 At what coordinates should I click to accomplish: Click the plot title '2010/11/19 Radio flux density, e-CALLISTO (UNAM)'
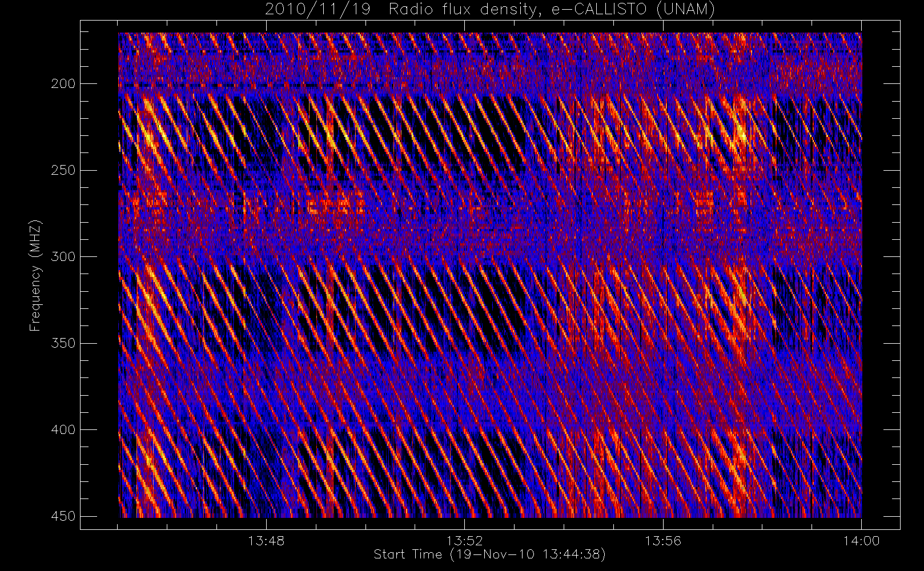(x=490, y=10)
